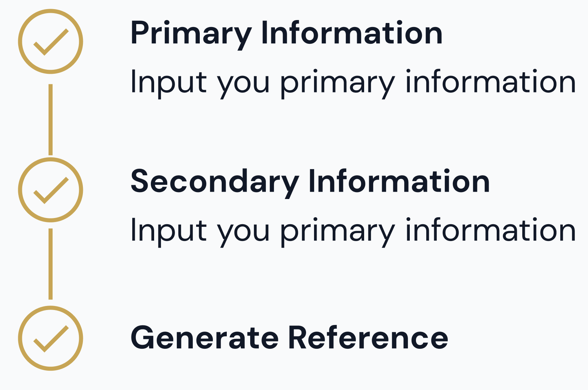This screenshot has height=390, width=588.
Task: Click the word "Secondary" in the second heading
Action: tap(215, 182)
